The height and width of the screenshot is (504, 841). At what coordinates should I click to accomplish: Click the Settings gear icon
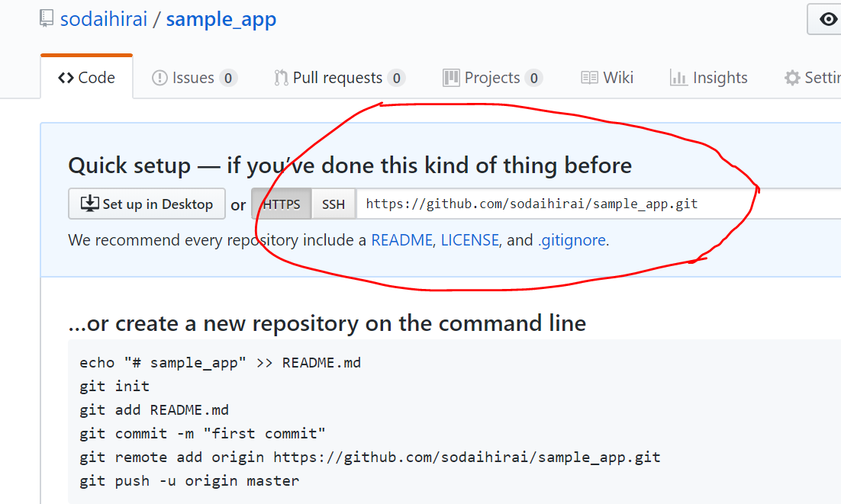coord(794,77)
